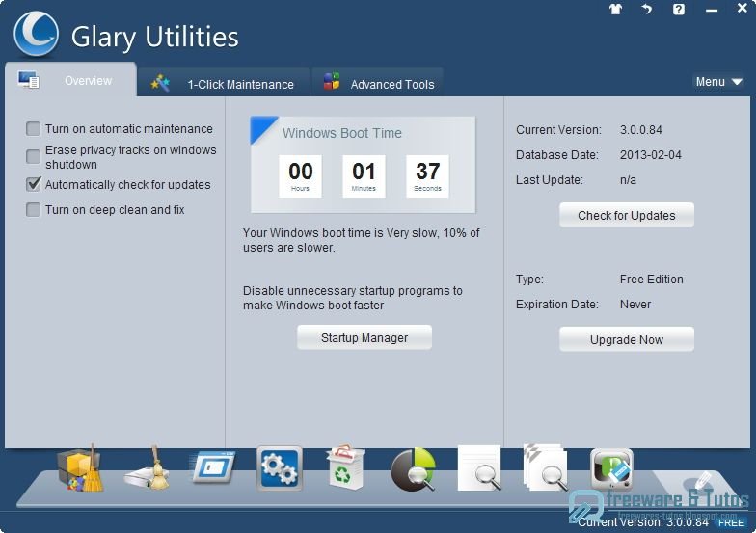Screen dimensions: 756x533
Task: Enable Turn on deep clean and fix
Action: point(33,210)
